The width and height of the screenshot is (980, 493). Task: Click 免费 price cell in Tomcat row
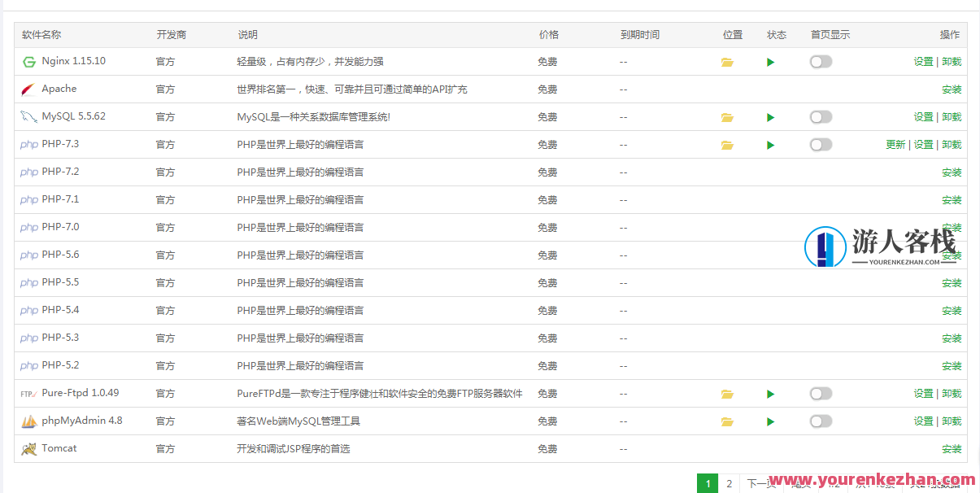pyautogui.click(x=547, y=449)
